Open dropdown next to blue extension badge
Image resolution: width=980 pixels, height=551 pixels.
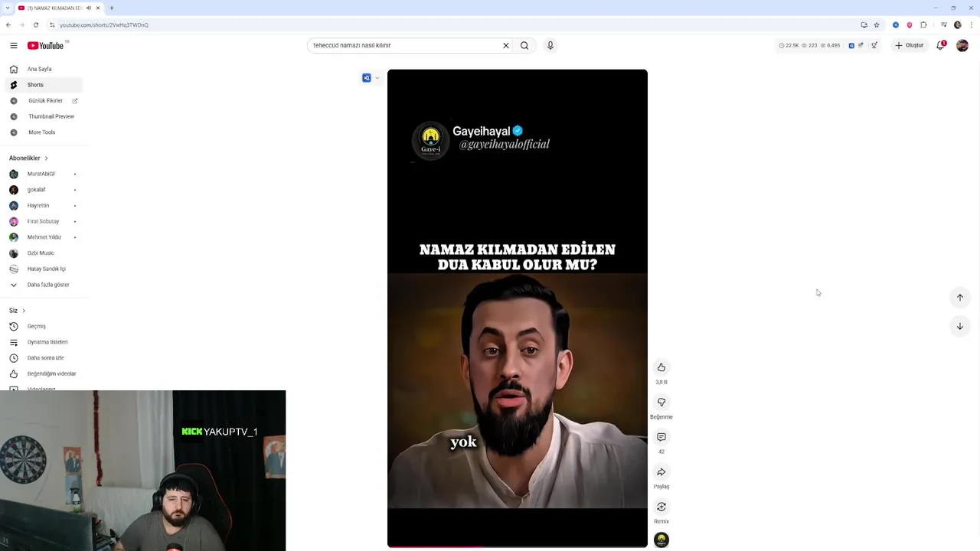coord(377,78)
